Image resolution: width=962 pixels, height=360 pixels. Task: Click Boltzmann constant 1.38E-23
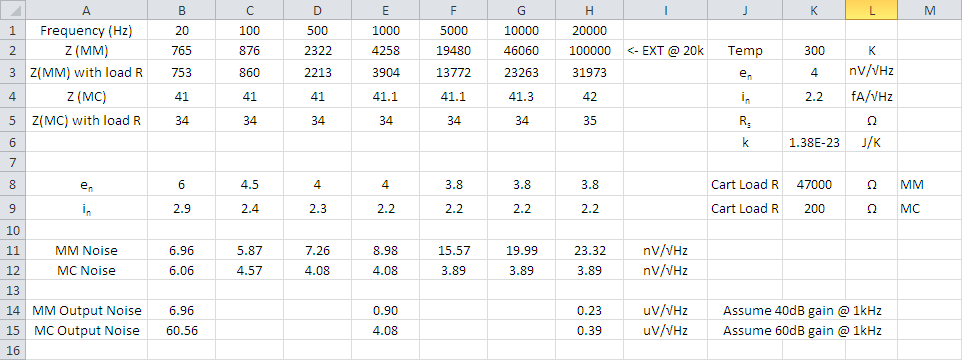click(814, 142)
